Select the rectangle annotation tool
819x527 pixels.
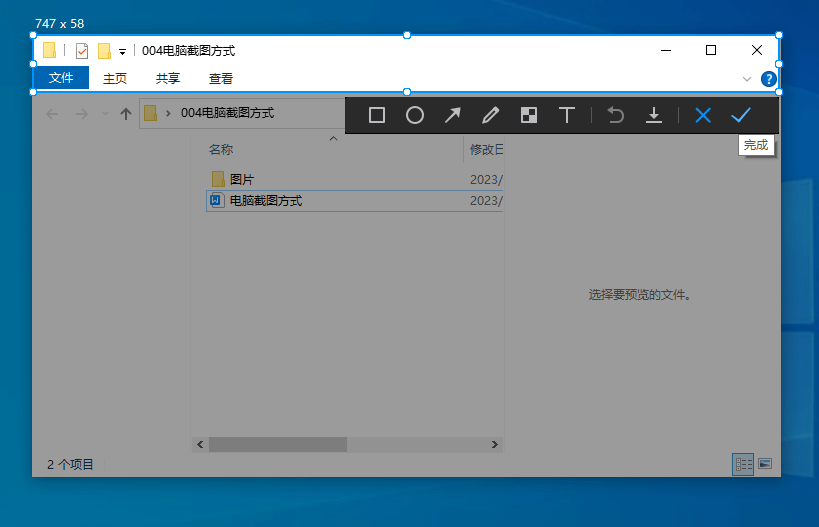pyautogui.click(x=377, y=115)
